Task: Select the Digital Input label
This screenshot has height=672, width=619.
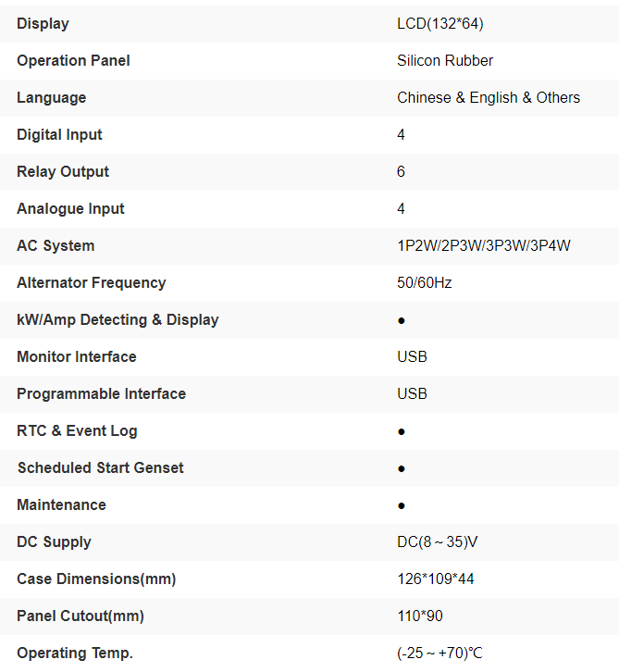Action: pos(59,134)
